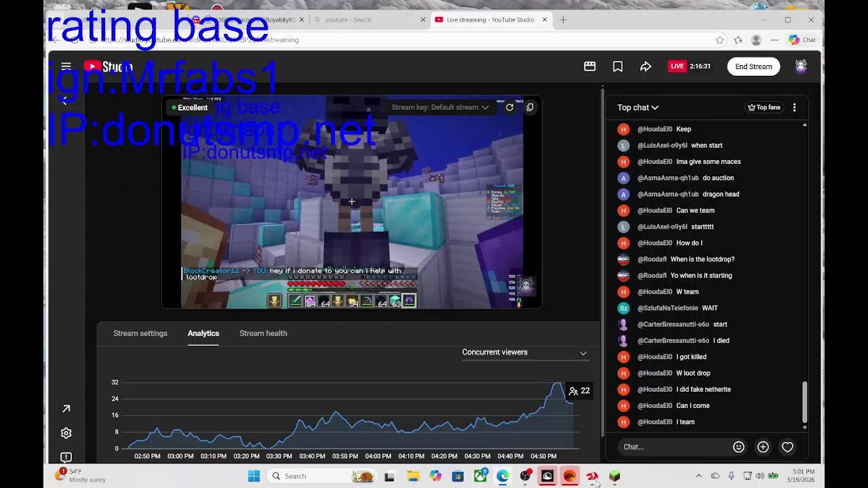Viewport: 868px width, 488px height.
Task: Click the plus icon in chat box
Action: click(763, 447)
